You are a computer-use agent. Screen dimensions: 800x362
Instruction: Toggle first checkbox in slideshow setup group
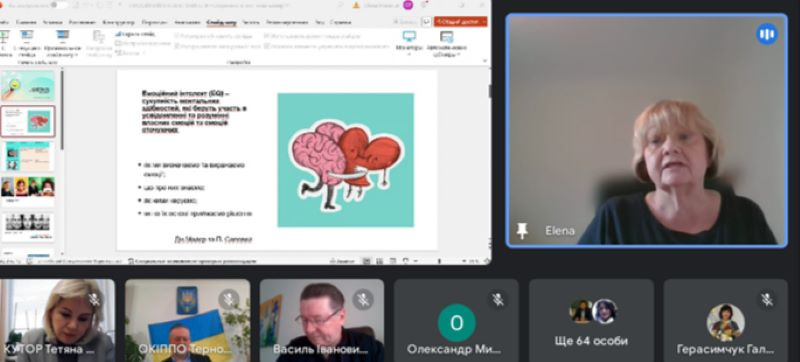pyautogui.click(x=178, y=36)
